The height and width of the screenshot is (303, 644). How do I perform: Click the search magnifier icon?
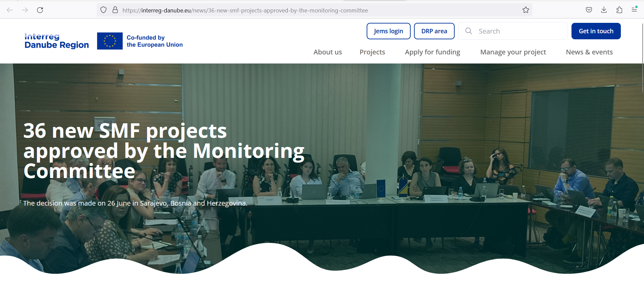pos(469,31)
